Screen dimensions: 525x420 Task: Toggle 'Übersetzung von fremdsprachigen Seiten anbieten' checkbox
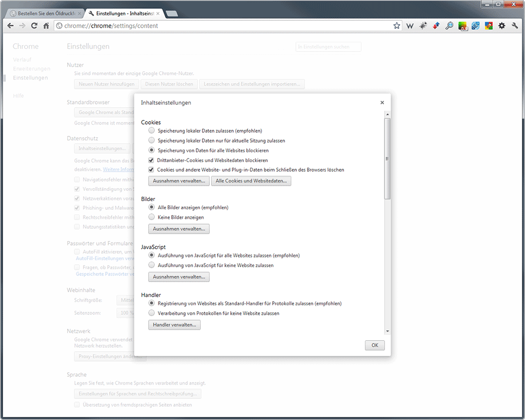click(77, 405)
